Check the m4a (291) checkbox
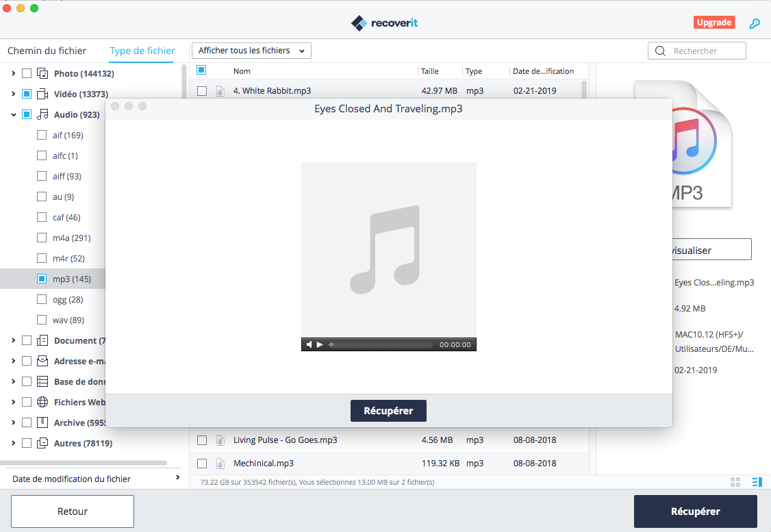Viewport: 771px width, 532px height. pos(42,238)
